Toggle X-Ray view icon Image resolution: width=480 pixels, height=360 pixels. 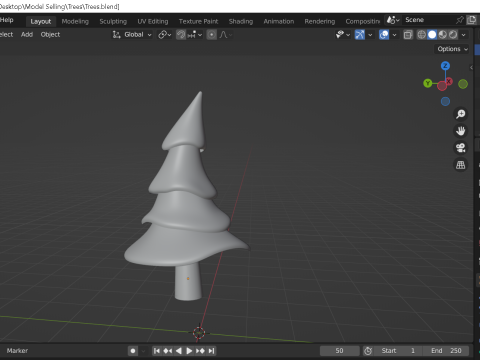pyautogui.click(x=408, y=35)
